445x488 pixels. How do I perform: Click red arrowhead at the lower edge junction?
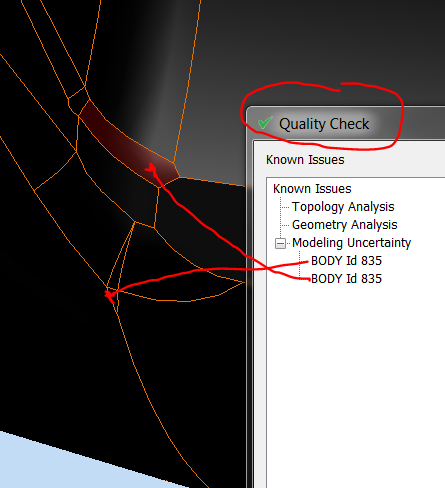[109, 296]
